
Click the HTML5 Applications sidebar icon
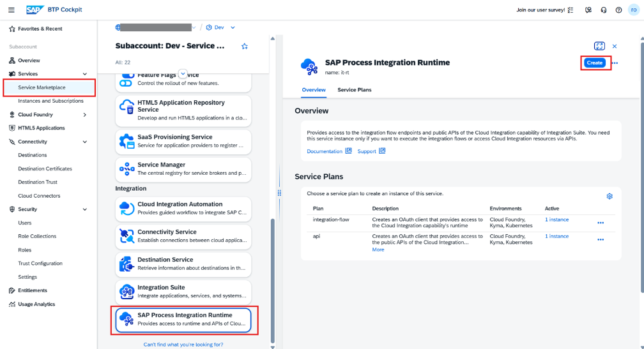pos(12,128)
